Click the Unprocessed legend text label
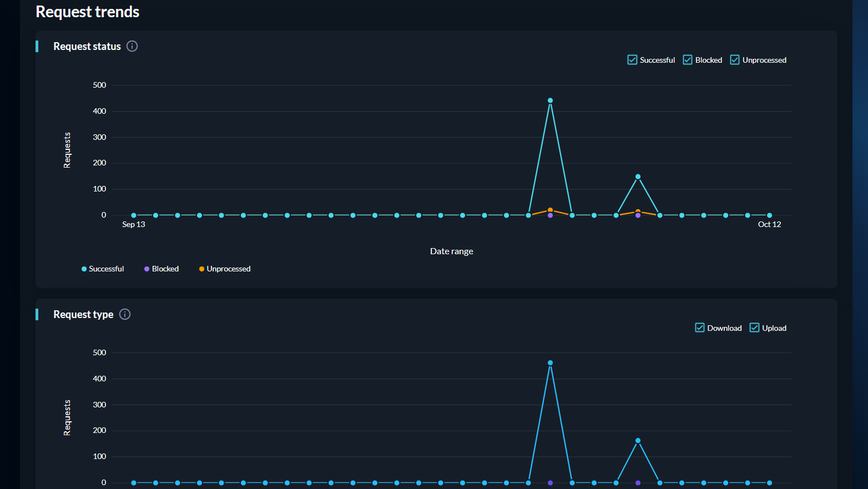Screen dimensions: 868x489 228,269
